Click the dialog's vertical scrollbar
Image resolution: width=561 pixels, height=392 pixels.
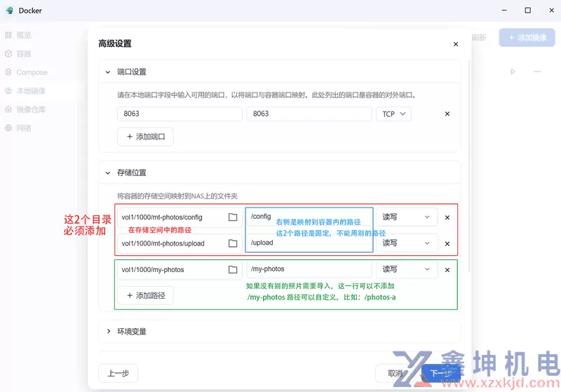469,166
